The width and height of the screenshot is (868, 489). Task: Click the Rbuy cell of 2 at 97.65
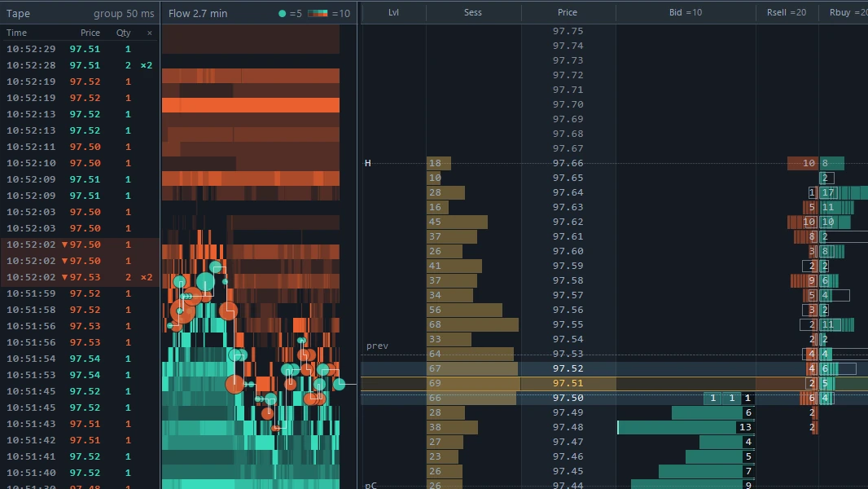tap(826, 178)
